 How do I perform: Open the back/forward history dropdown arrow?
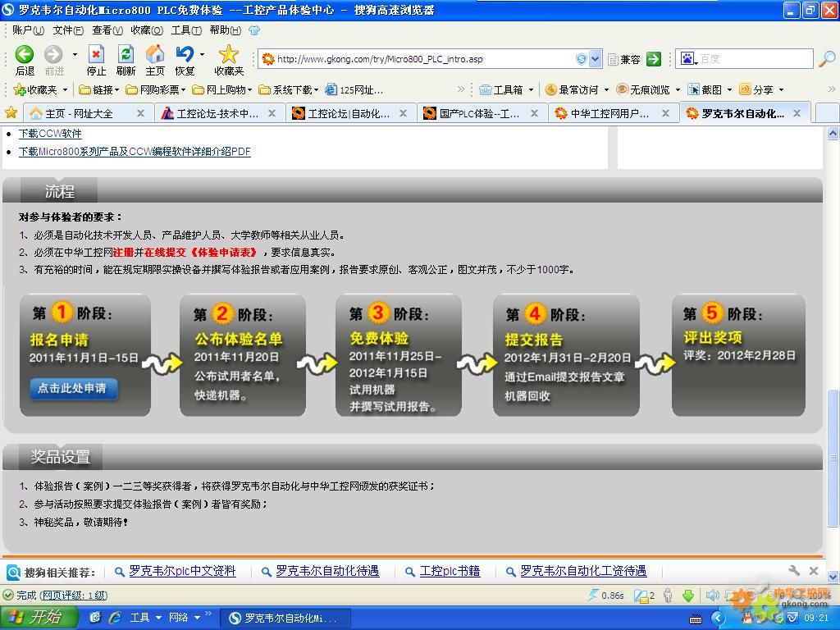(x=75, y=54)
